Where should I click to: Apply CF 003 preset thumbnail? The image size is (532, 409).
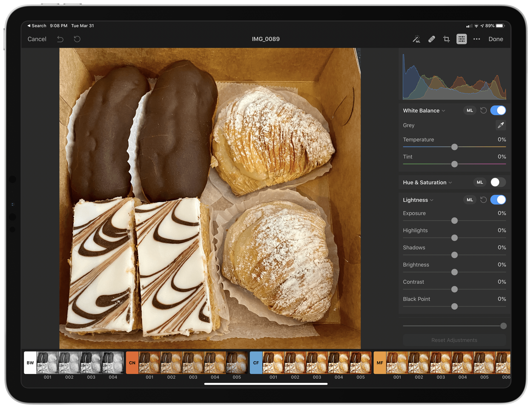pos(317,363)
